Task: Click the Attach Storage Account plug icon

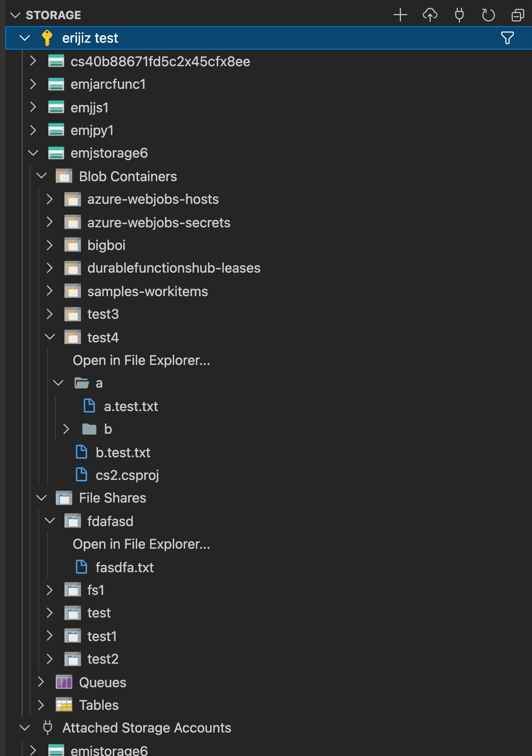Action: [x=458, y=14]
